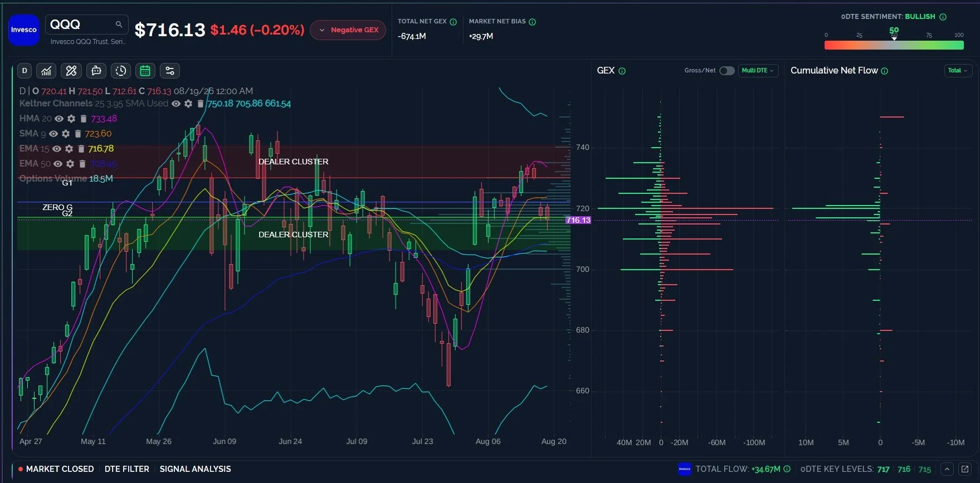The width and height of the screenshot is (980, 483).
Task: Open the chart settings sliders icon
Action: (x=170, y=71)
